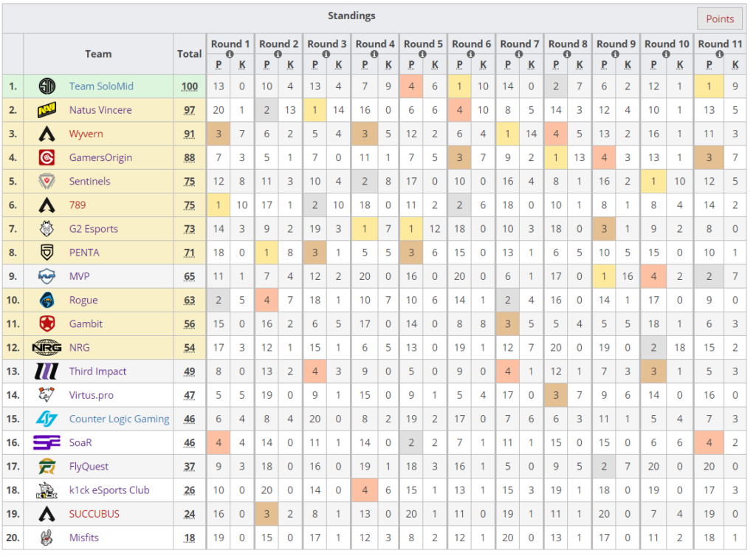The image size is (756, 559).
Task: Click the GamersOrigin logo icon
Action: pyautogui.click(x=47, y=157)
